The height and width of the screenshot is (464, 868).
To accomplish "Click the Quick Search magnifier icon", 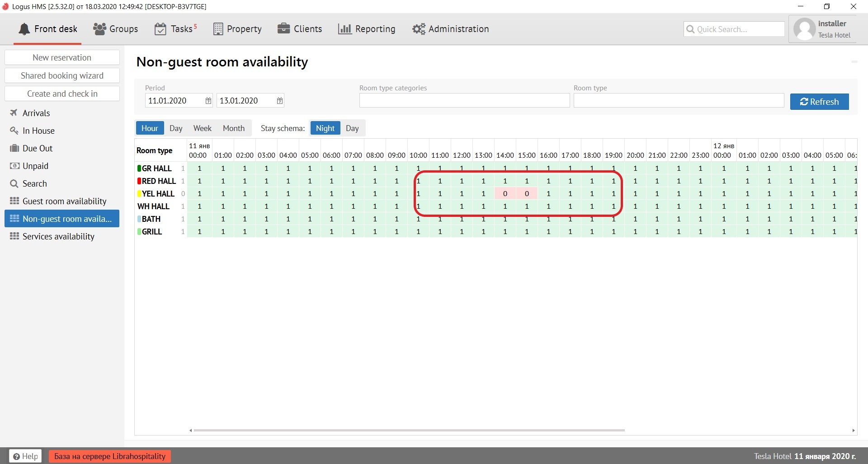I will (x=690, y=29).
